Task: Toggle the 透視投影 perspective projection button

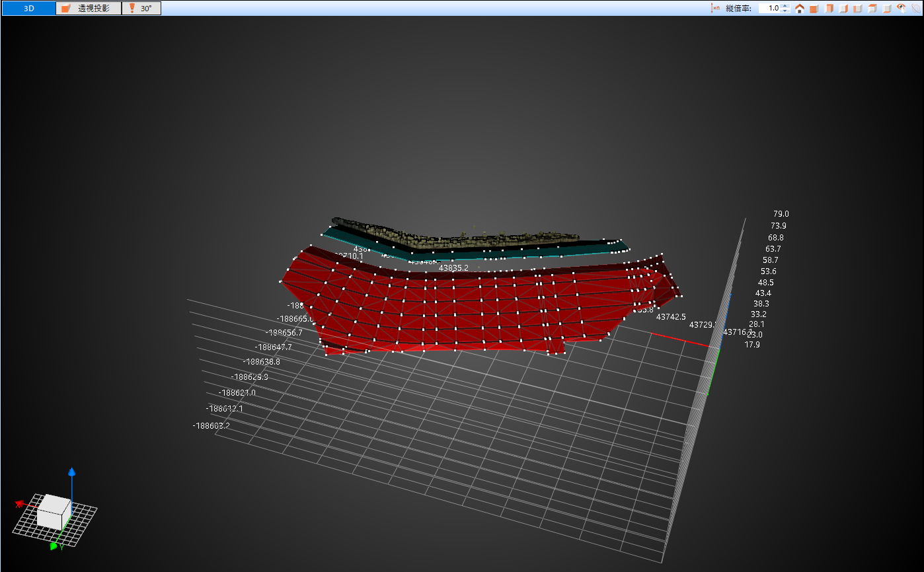Action: coord(89,9)
